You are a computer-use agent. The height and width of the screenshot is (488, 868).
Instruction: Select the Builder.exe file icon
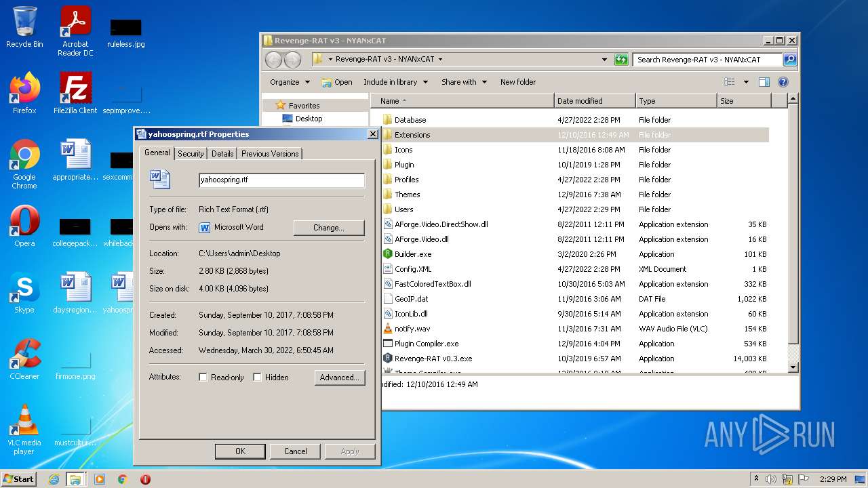point(388,254)
